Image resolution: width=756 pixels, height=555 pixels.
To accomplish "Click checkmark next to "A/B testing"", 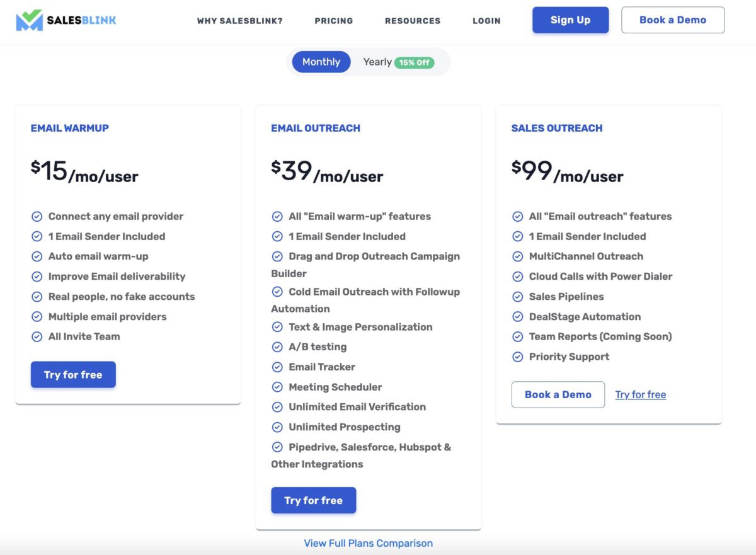I will 277,346.
